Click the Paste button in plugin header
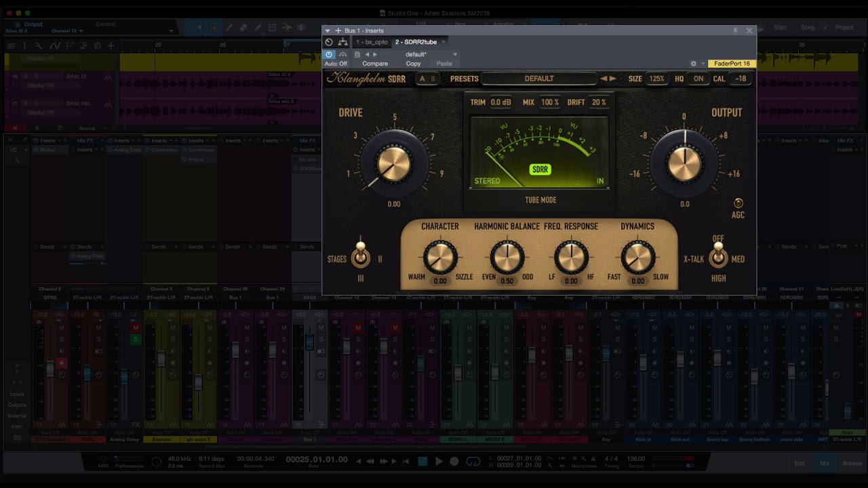 [x=444, y=64]
